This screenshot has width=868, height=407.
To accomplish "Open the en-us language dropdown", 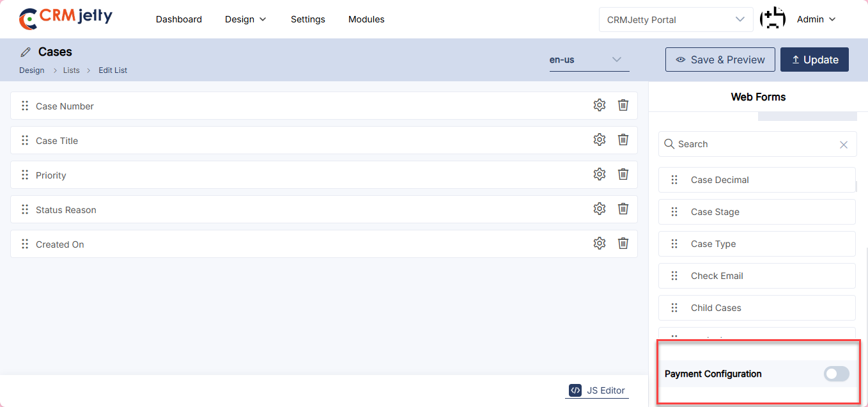I will (589, 60).
